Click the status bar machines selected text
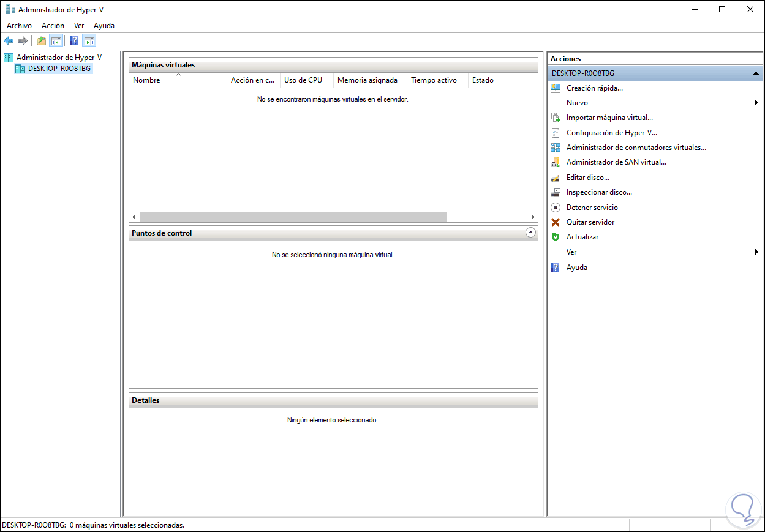Screen dimensions: 765x532 (x=93, y=525)
